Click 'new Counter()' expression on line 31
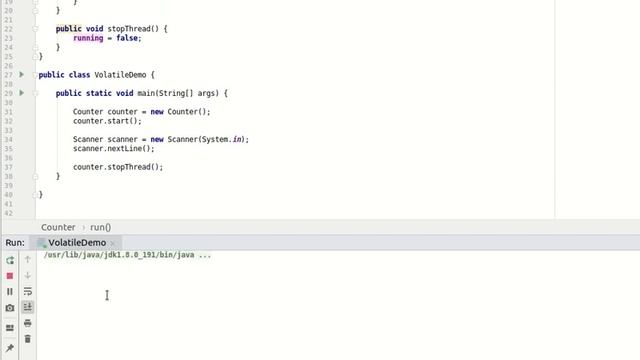This screenshot has height=360, width=640. point(178,112)
